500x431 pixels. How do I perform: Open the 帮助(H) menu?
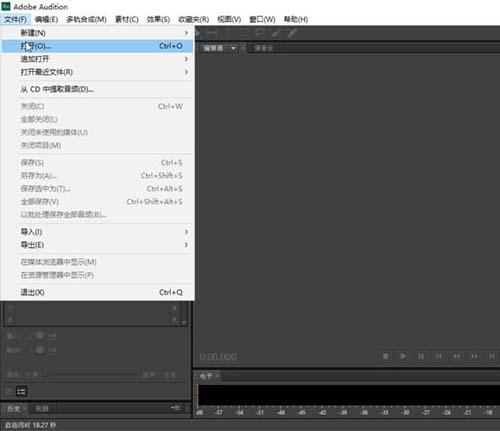tap(296, 19)
